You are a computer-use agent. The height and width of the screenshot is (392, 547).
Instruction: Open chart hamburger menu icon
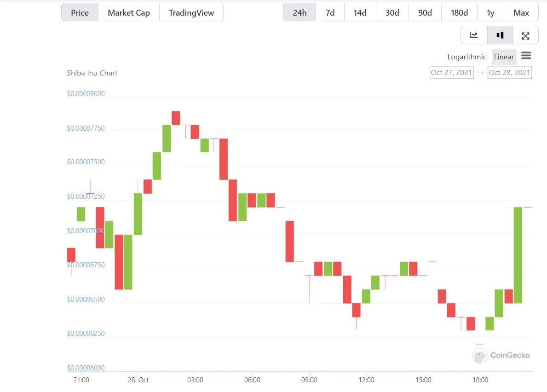coord(526,56)
